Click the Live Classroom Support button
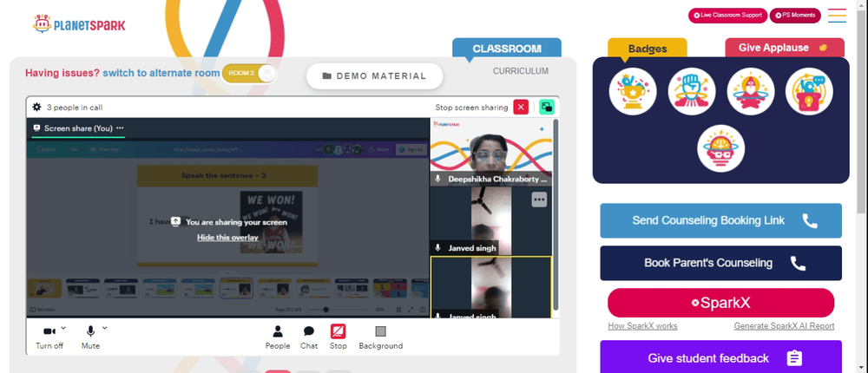This screenshot has height=373, width=868. pyautogui.click(x=727, y=16)
